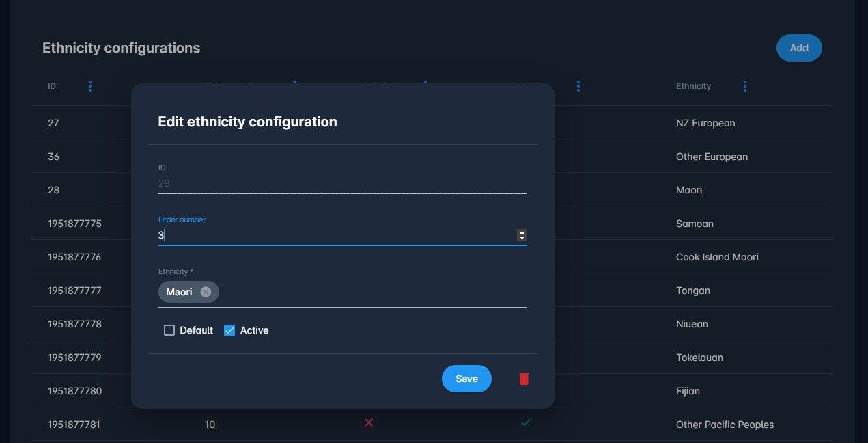Enable the Default checkbox
This screenshot has width=868, height=443.
tap(169, 330)
